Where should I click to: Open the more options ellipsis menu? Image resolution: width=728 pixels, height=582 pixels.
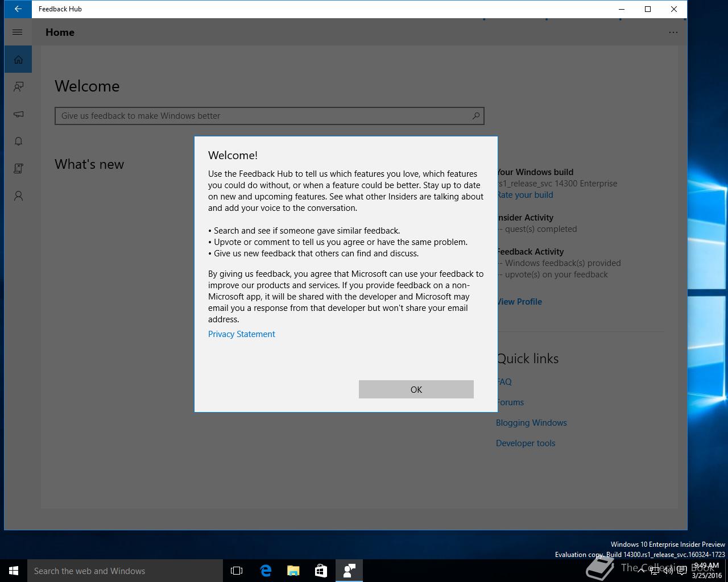pyautogui.click(x=673, y=32)
